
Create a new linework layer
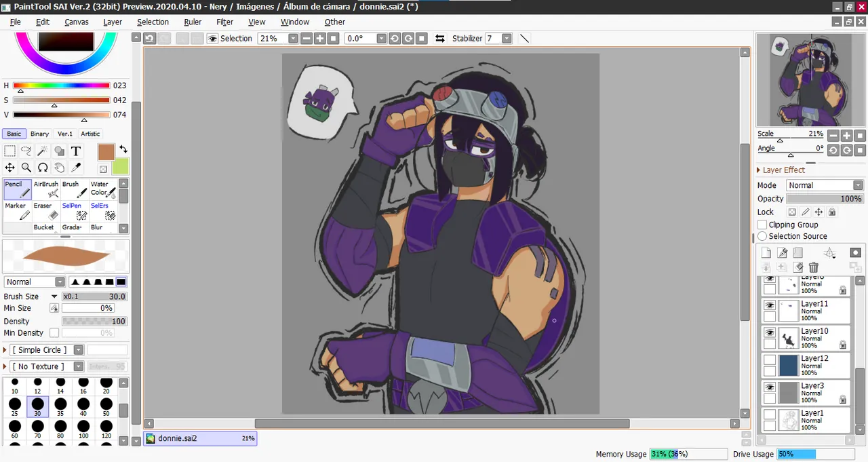(x=783, y=252)
